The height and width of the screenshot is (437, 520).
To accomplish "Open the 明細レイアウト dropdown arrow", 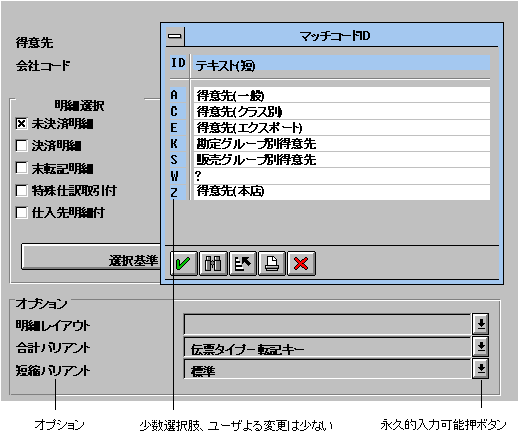I will (481, 324).
